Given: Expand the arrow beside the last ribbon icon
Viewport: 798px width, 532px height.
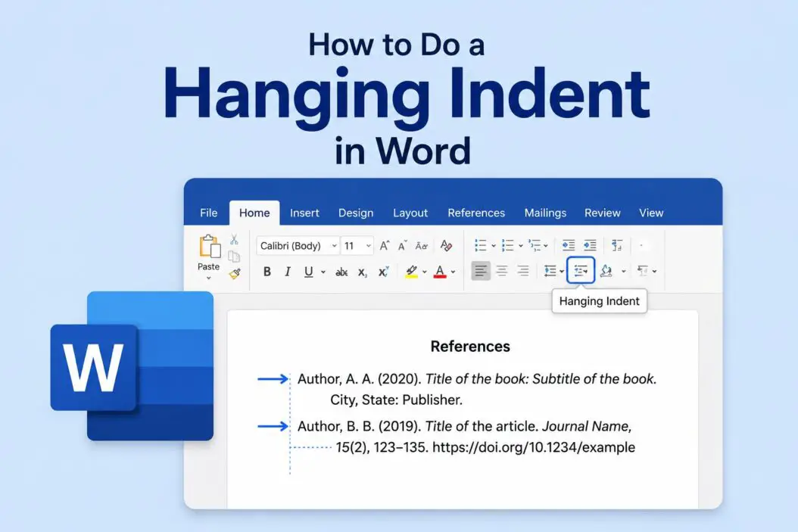Looking at the screenshot, I should click(x=654, y=272).
